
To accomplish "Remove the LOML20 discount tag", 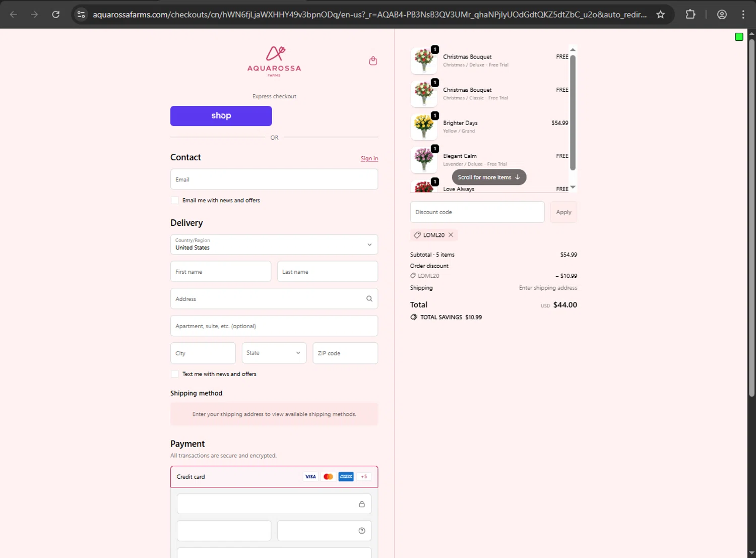I will [451, 235].
